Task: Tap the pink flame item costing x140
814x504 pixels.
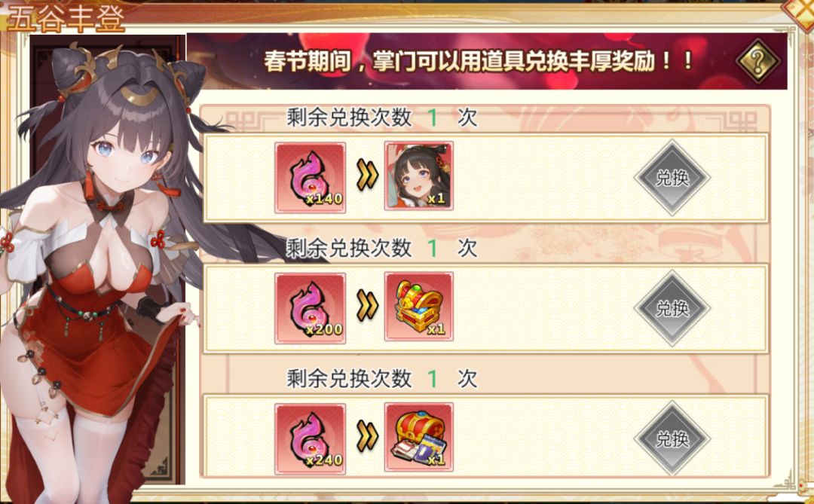Action: tap(310, 178)
